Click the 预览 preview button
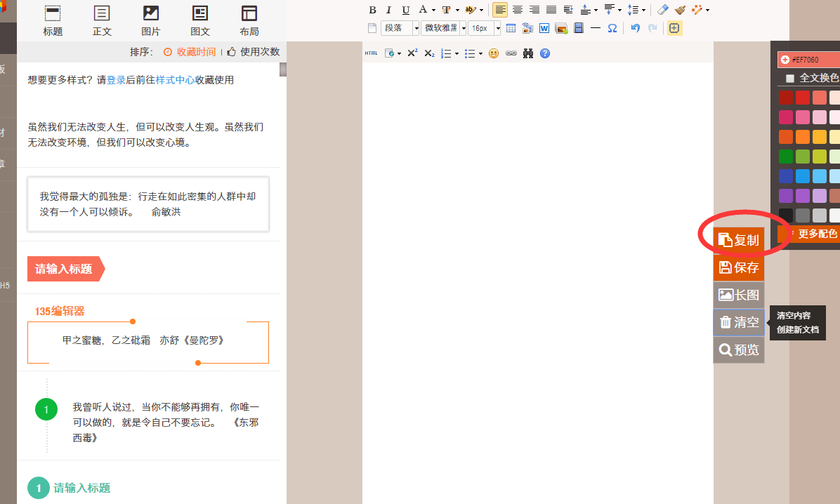 739,350
